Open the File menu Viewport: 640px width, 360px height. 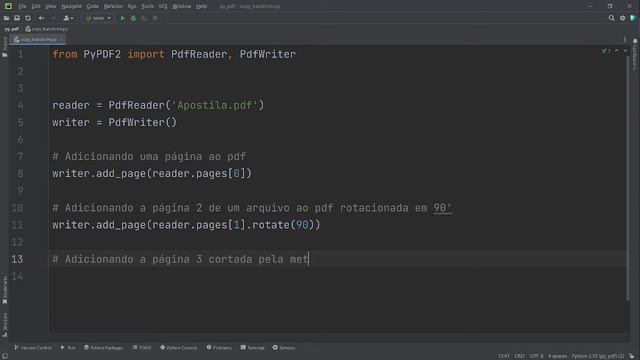click(x=22, y=6)
